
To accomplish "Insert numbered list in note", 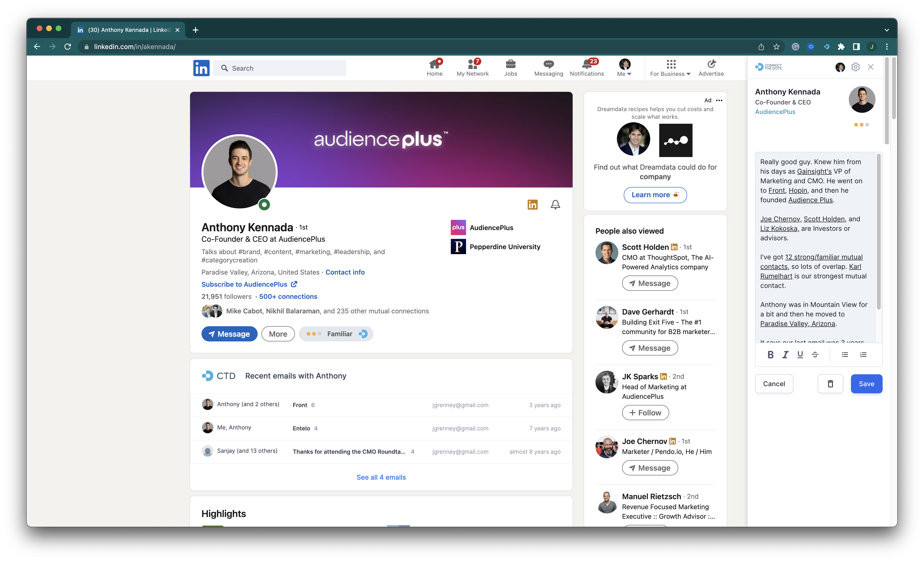I will 863,355.
